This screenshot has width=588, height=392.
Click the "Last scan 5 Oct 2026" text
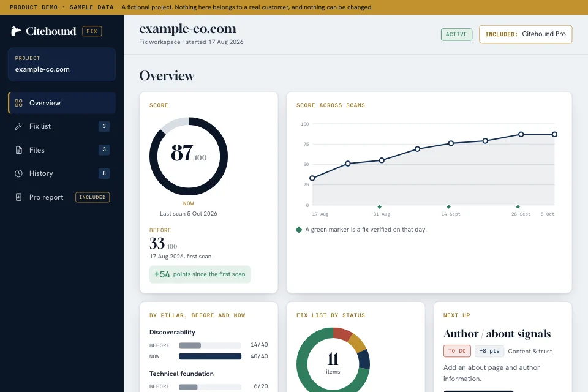click(189, 213)
